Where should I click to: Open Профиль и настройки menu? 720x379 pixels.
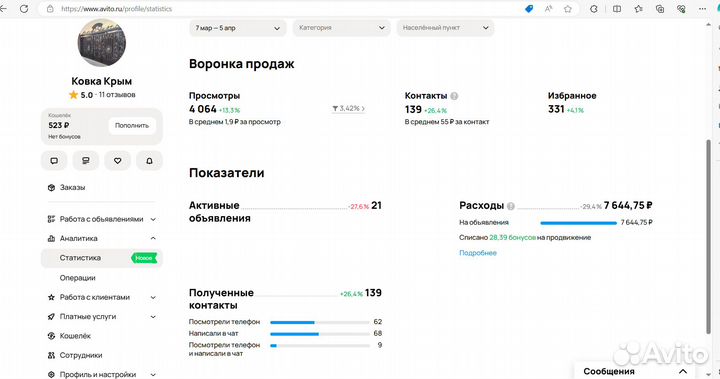(x=98, y=374)
